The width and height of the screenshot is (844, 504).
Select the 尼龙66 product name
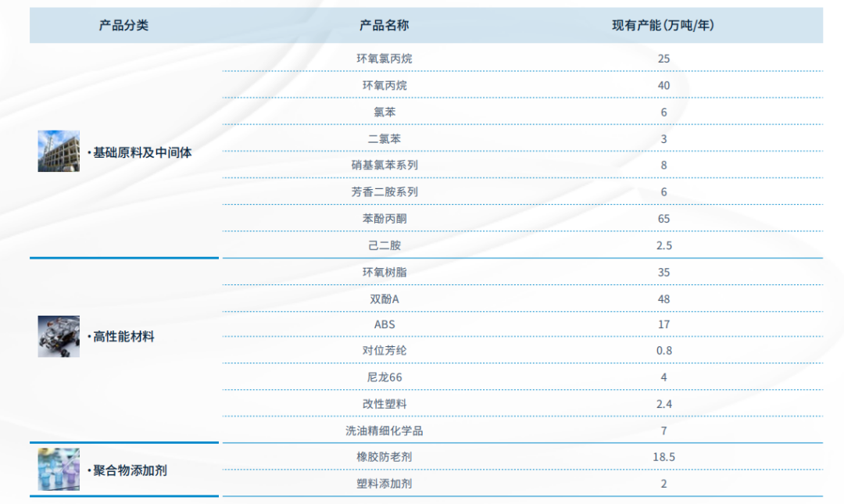click(384, 377)
